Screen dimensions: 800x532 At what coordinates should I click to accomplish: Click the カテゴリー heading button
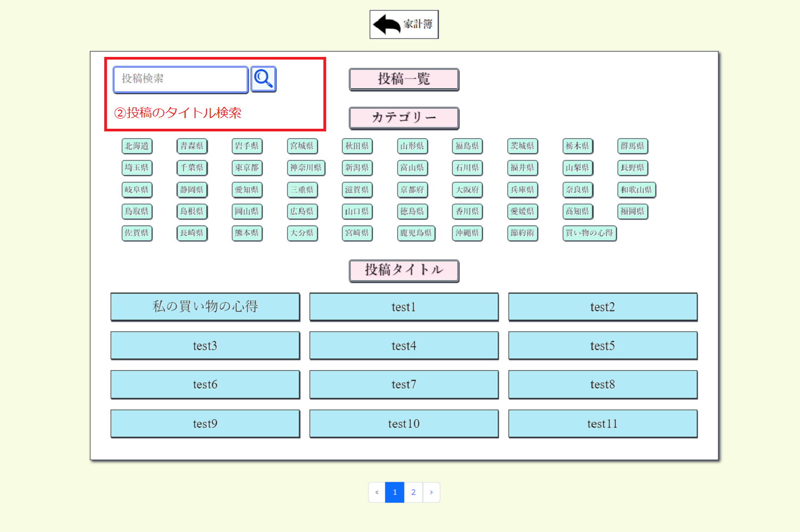404,118
